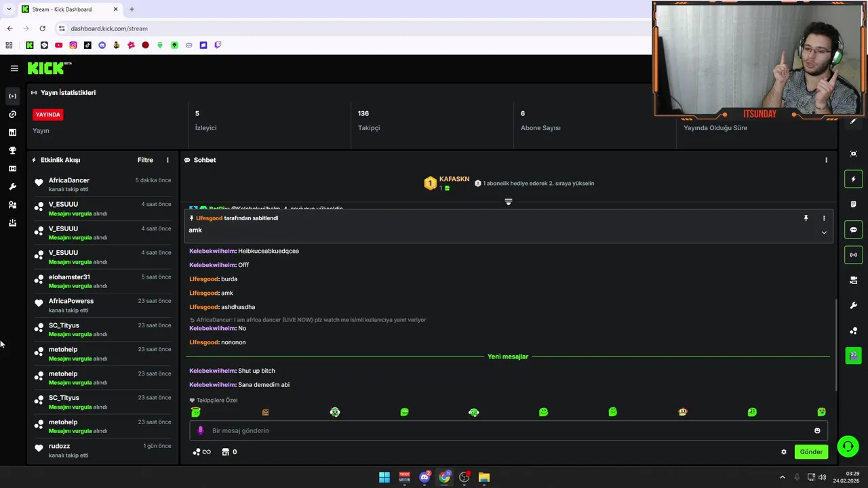Jump to Yeni mesajlar divider

[x=507, y=357]
